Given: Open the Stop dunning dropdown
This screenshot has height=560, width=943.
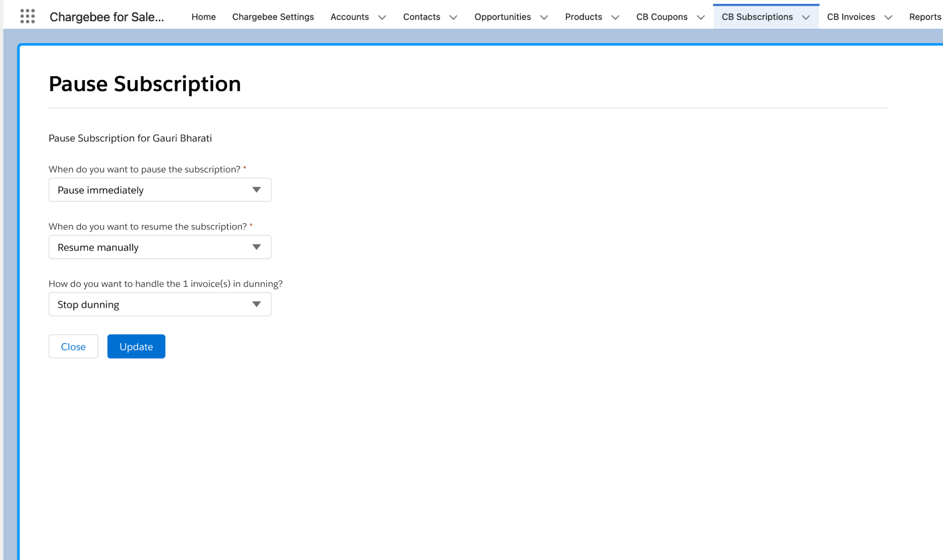Looking at the screenshot, I should tap(159, 304).
